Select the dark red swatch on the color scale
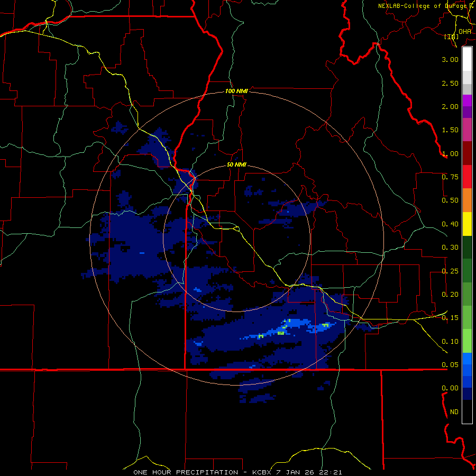The height and width of the screenshot is (476, 476). tap(467, 153)
